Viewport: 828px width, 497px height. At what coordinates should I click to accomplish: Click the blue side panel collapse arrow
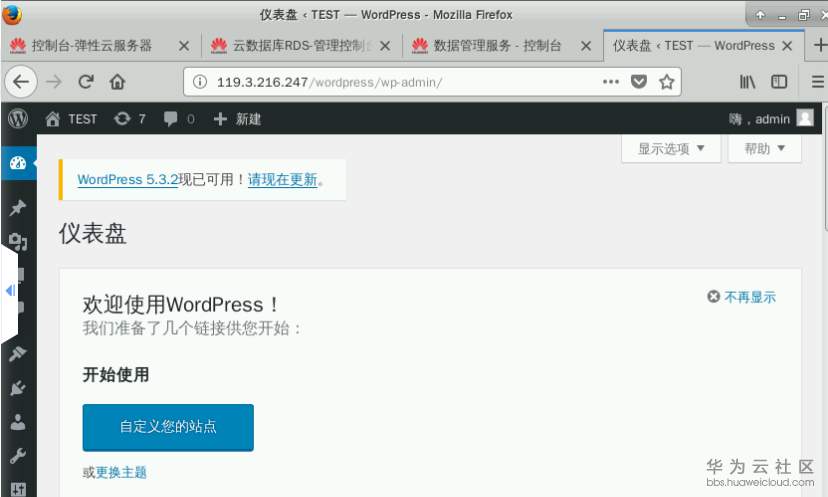pos(10,290)
